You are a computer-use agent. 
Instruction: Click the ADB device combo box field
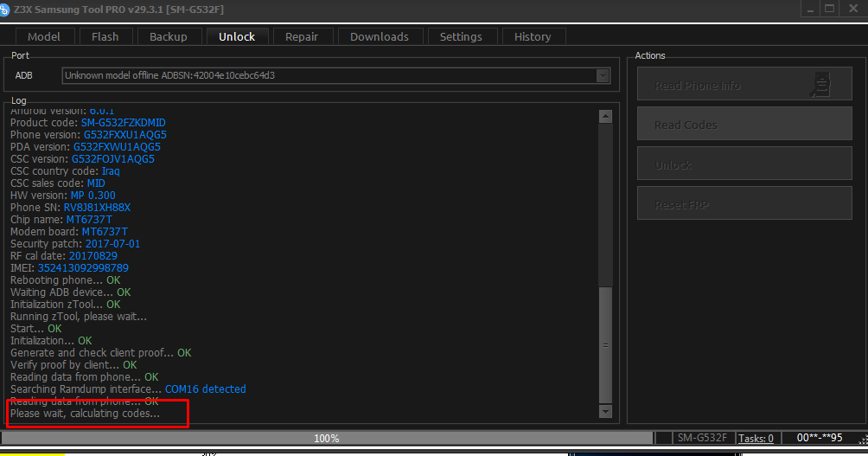tap(335, 76)
